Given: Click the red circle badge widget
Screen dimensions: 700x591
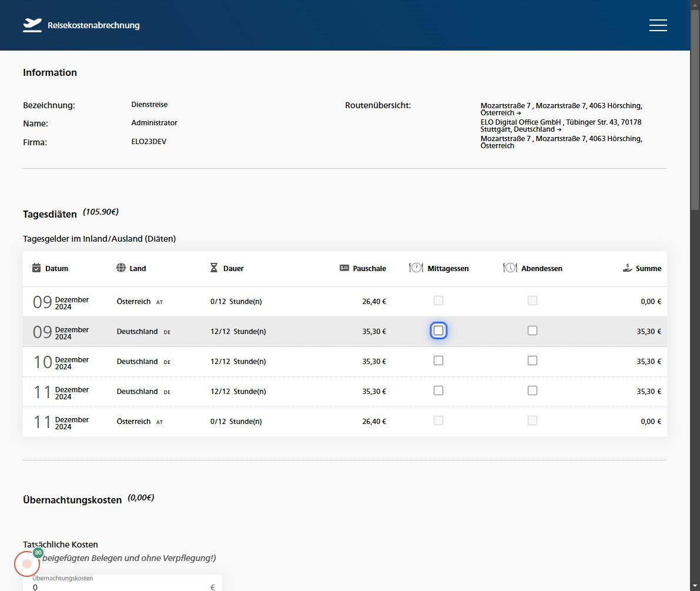Looking at the screenshot, I should (x=27, y=564).
